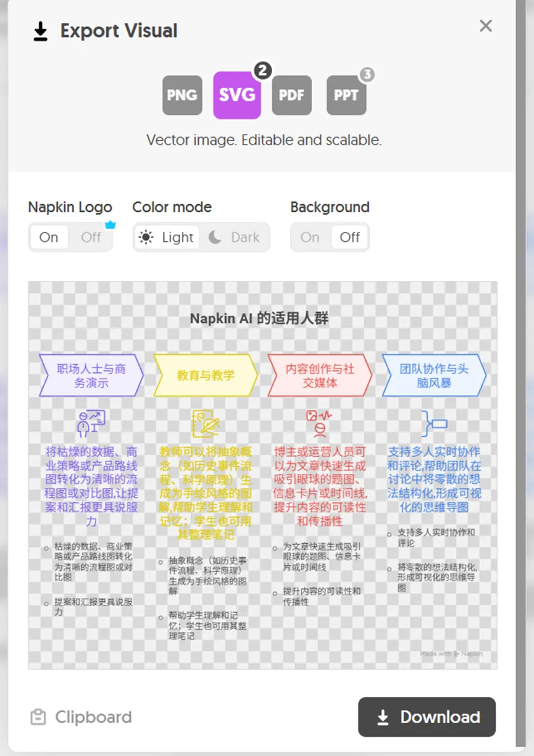Click the yellow notebook pencil icon in preview
This screenshot has height=756, width=534.
206,423
